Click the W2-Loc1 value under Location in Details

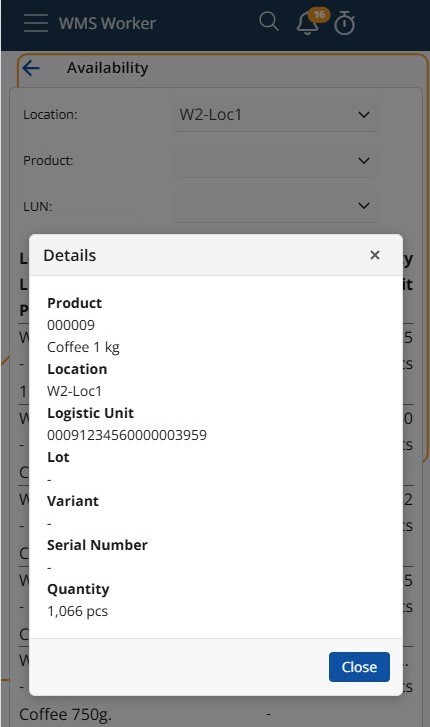[74, 391]
